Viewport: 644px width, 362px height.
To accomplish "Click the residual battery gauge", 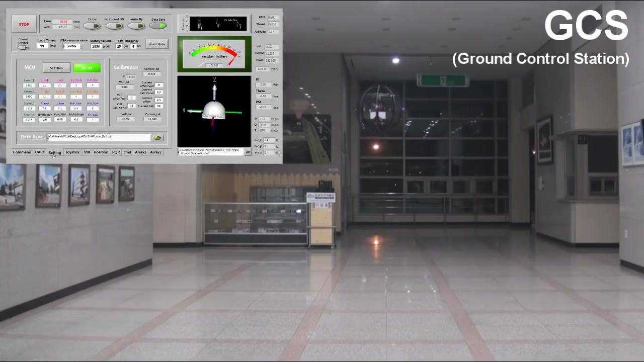I will point(214,54).
